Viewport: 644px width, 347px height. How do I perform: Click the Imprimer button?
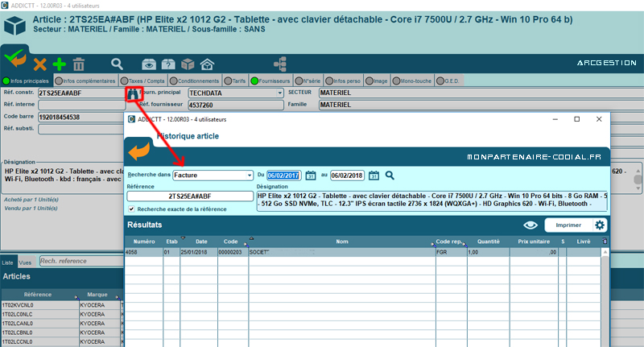tap(568, 225)
